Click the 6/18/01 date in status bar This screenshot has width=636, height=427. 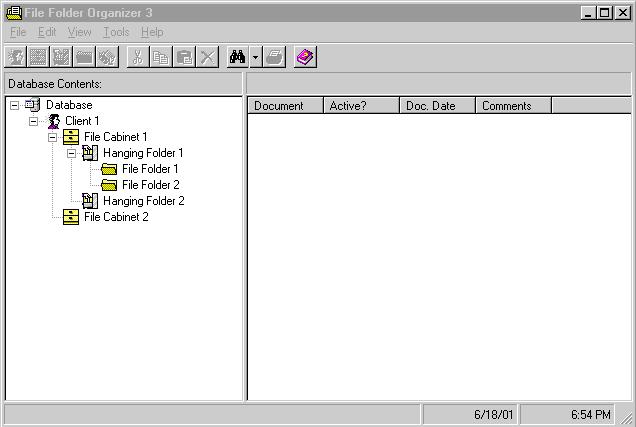tap(493, 414)
